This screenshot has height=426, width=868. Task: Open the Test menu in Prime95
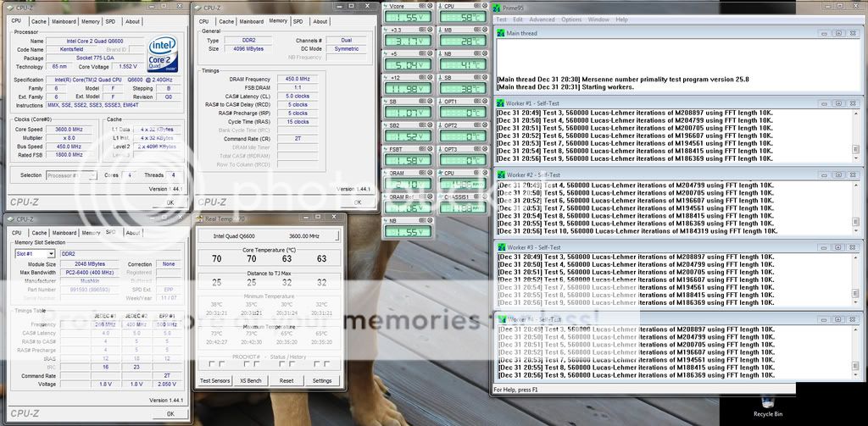pos(501,19)
